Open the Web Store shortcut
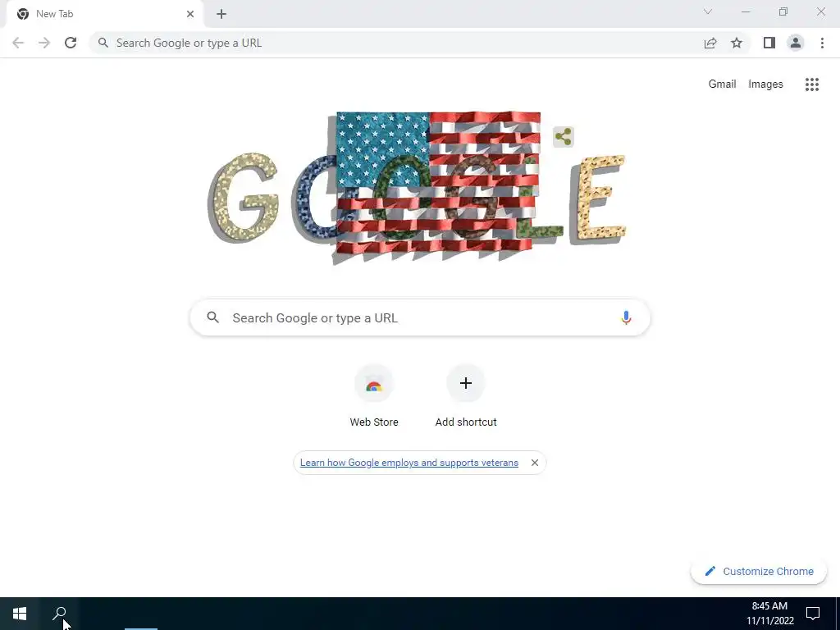This screenshot has height=630, width=840. tap(374, 396)
